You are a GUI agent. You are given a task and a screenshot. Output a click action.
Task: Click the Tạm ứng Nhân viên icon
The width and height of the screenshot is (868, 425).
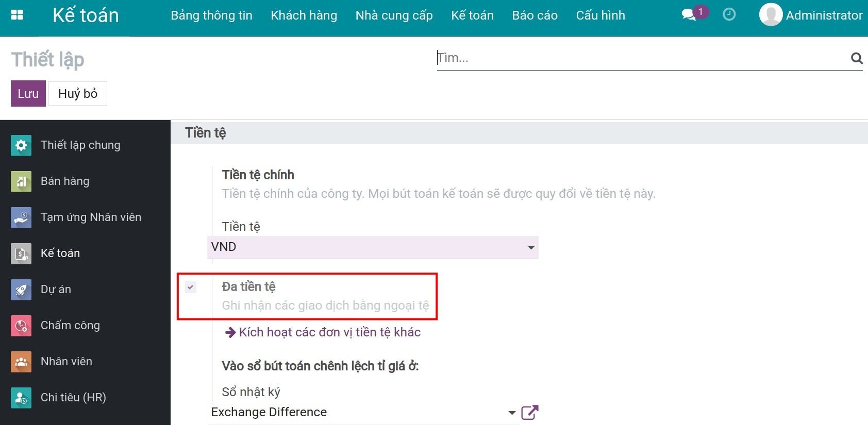[21, 217]
